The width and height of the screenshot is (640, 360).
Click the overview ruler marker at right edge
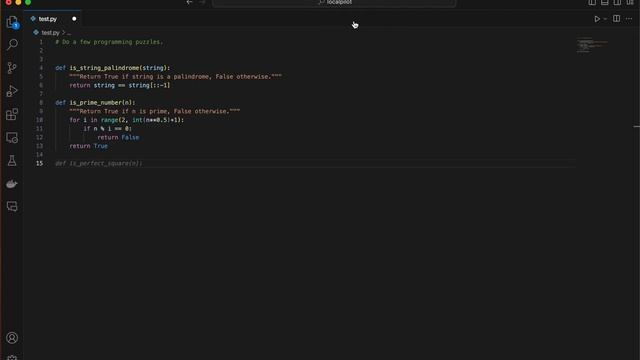click(637, 127)
